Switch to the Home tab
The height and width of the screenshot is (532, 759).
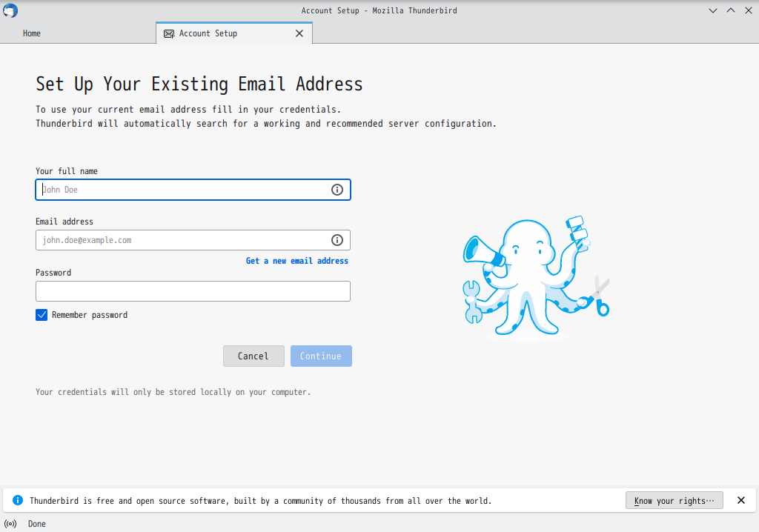[x=78, y=33]
